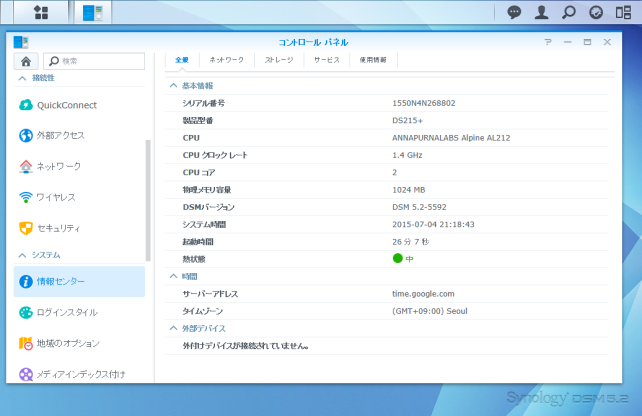Open QuickConnect settings
642x416 pixels.
tap(79, 105)
